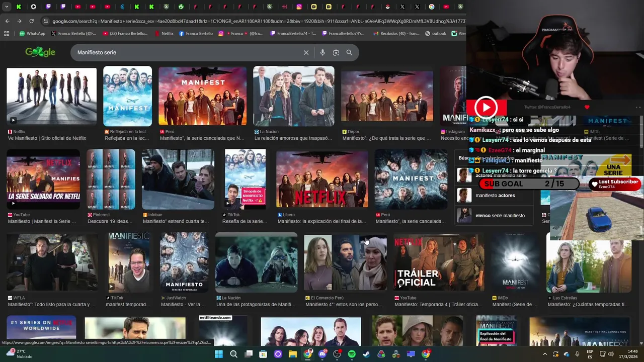Select related search 'manifiesto actores'

click(495, 195)
